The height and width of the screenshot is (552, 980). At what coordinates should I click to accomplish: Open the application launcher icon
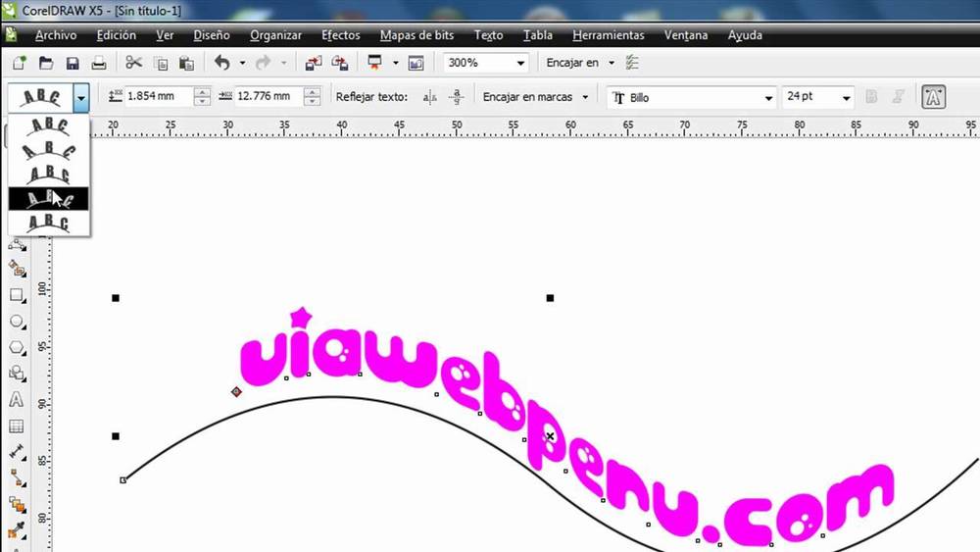coord(375,63)
